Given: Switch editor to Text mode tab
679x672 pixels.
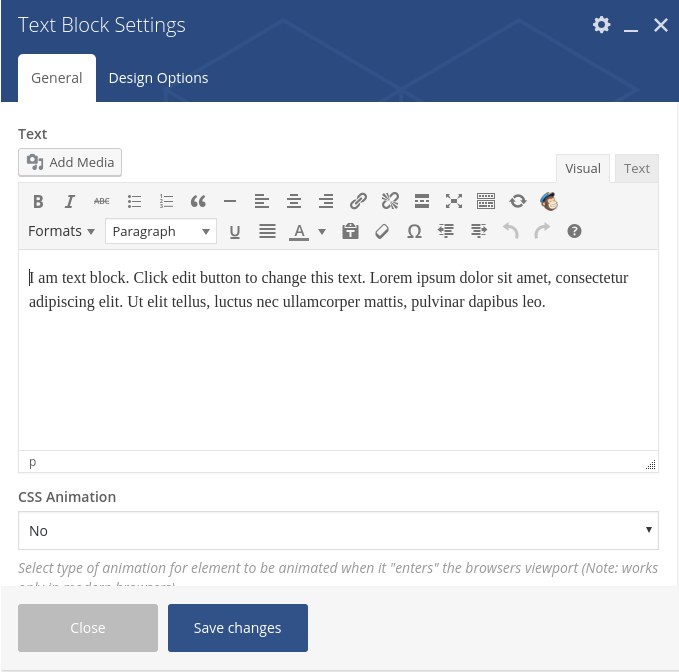Looking at the screenshot, I should tap(637, 168).
